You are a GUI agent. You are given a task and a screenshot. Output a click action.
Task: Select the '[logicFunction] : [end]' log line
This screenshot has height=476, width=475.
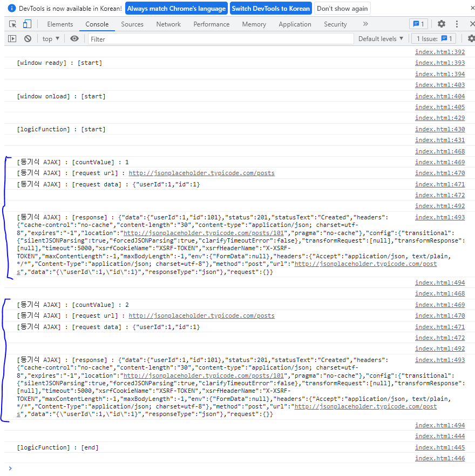[x=58, y=447]
